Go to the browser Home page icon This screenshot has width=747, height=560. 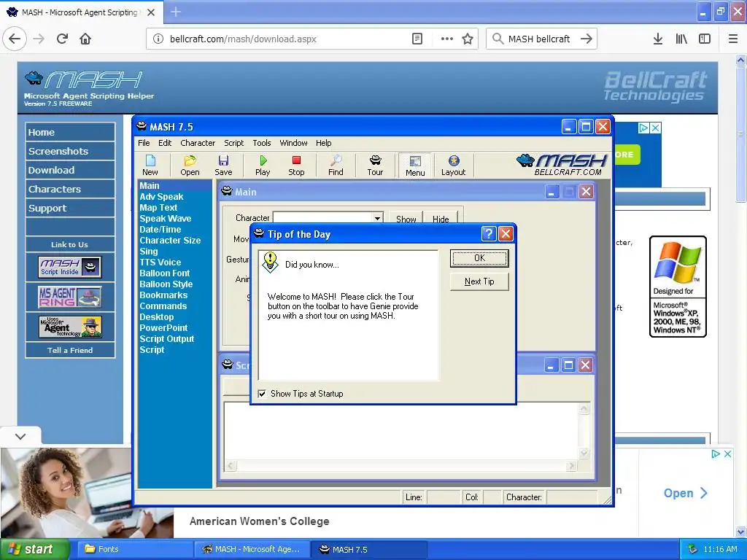pos(85,39)
